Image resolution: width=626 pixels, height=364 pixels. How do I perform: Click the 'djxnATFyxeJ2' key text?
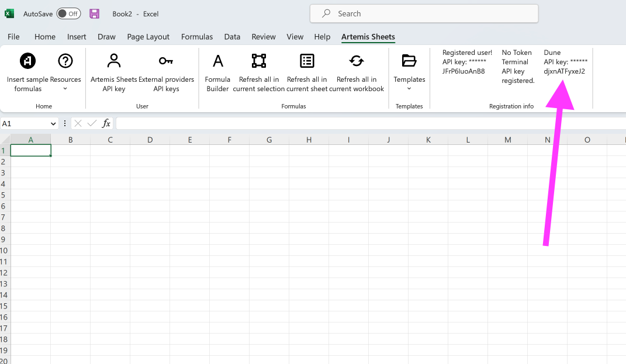[x=564, y=71]
